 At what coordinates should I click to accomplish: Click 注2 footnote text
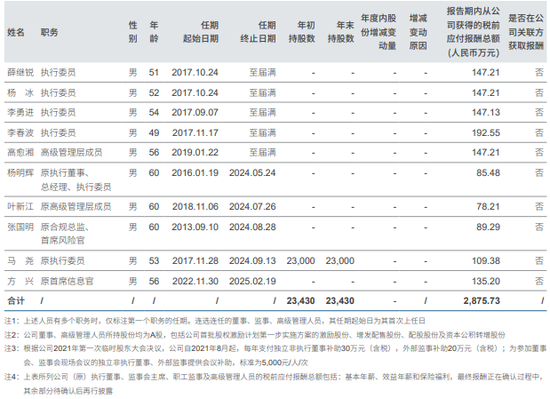255,335
